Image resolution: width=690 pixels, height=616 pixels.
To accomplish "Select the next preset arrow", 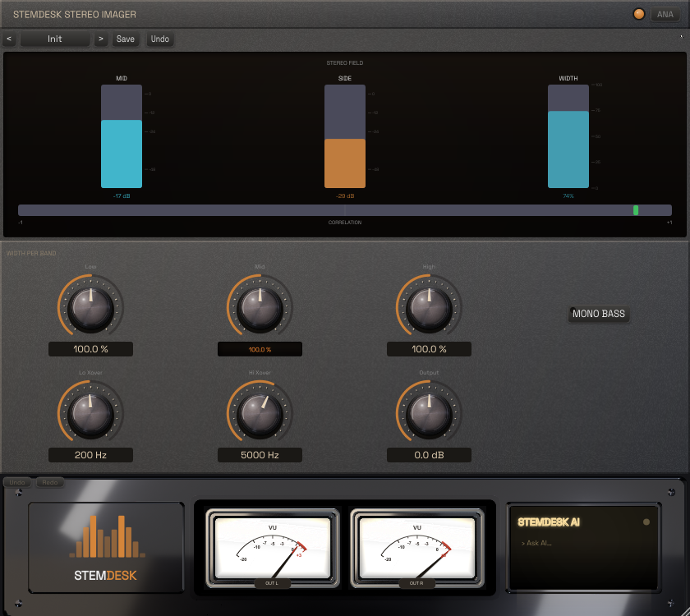I will (x=101, y=39).
